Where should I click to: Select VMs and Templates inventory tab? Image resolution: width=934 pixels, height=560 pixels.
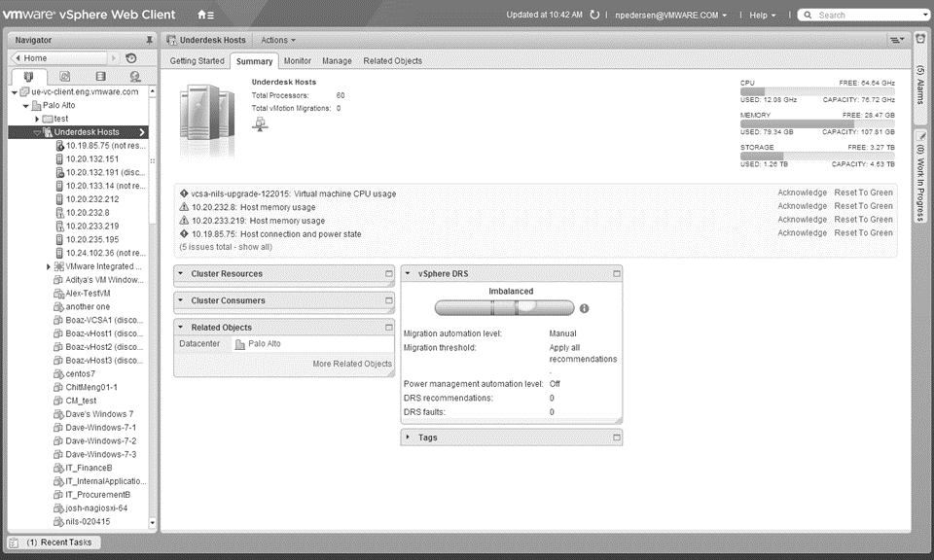(x=64, y=76)
